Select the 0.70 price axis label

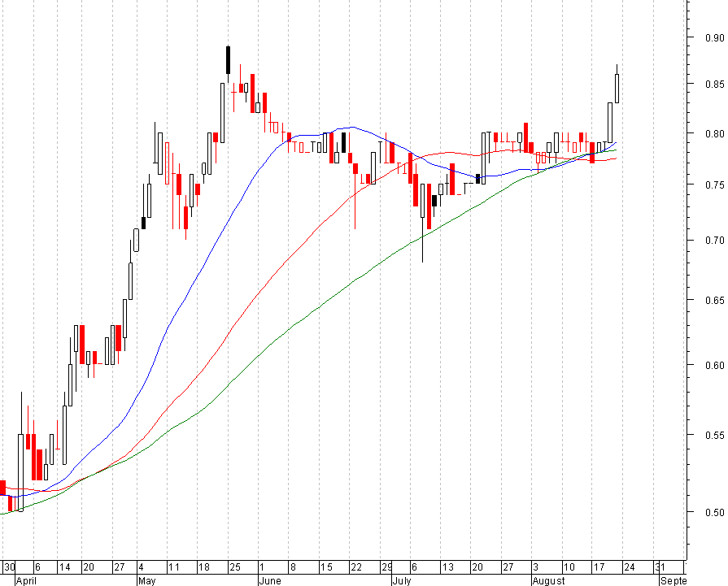[714, 241]
